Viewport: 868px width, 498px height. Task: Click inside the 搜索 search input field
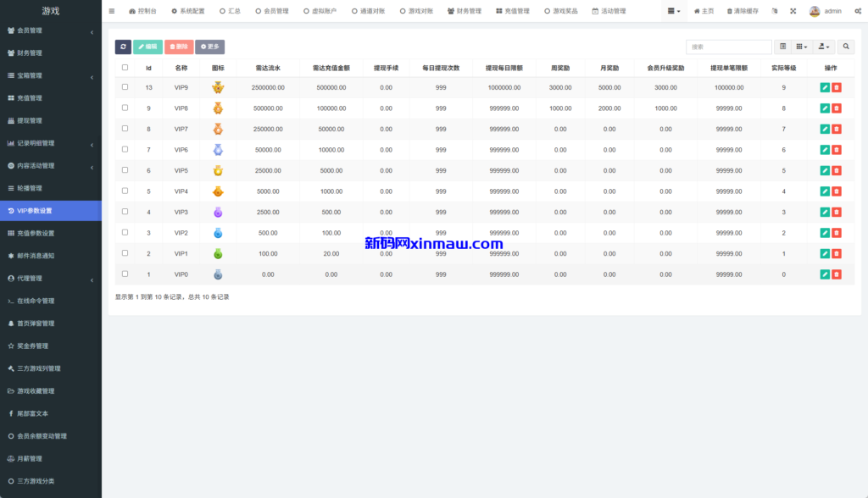tap(729, 47)
